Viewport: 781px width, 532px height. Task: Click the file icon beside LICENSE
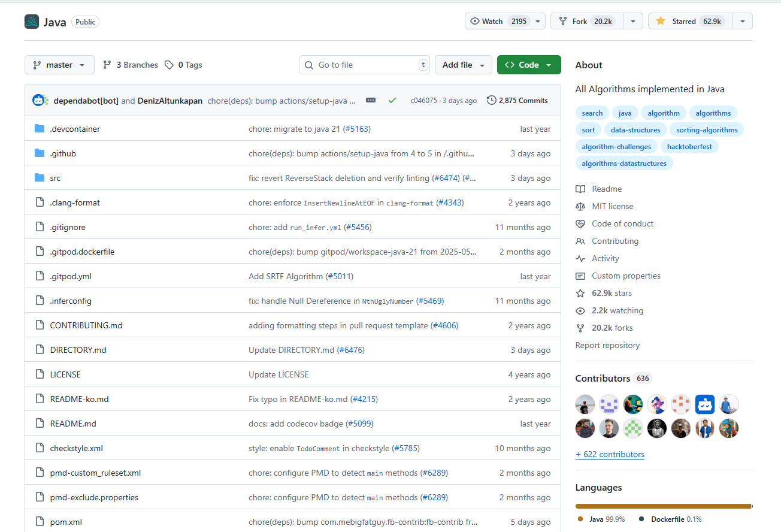tap(40, 374)
